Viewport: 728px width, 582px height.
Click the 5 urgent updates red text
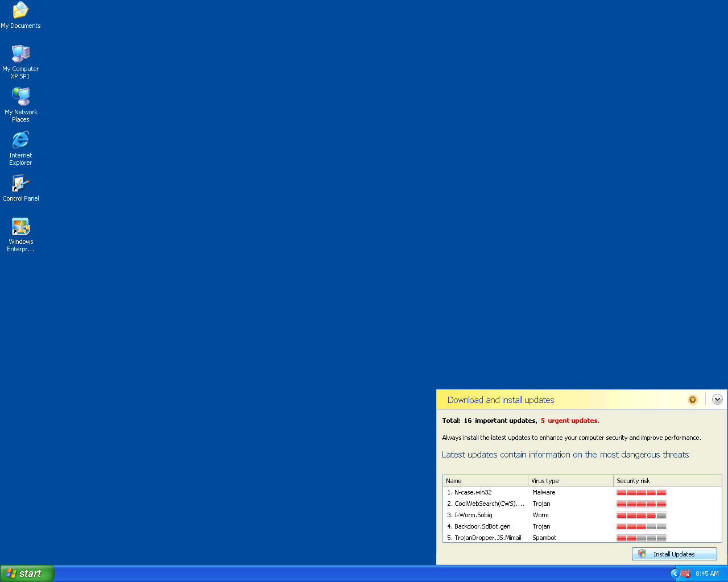[x=569, y=421]
